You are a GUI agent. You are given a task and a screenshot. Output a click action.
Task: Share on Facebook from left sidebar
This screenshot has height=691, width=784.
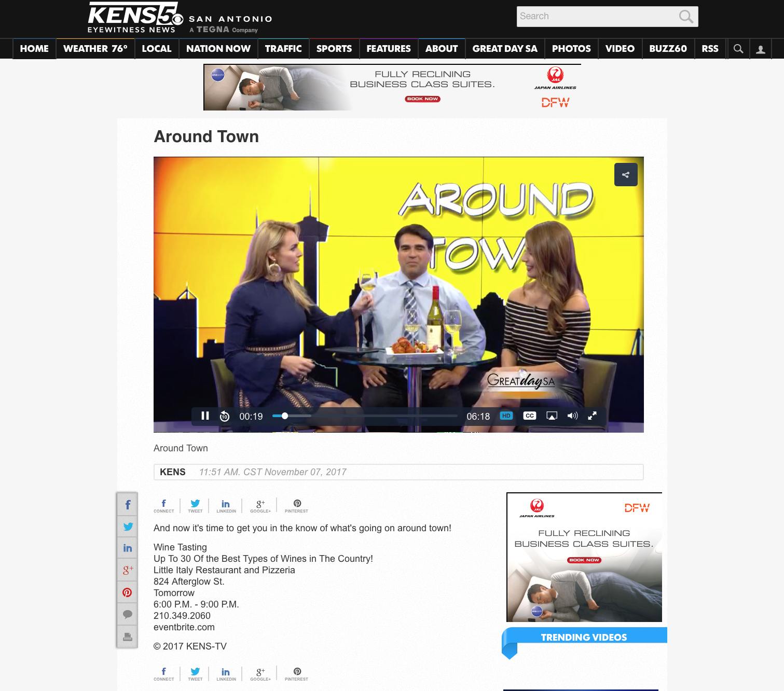click(x=128, y=504)
